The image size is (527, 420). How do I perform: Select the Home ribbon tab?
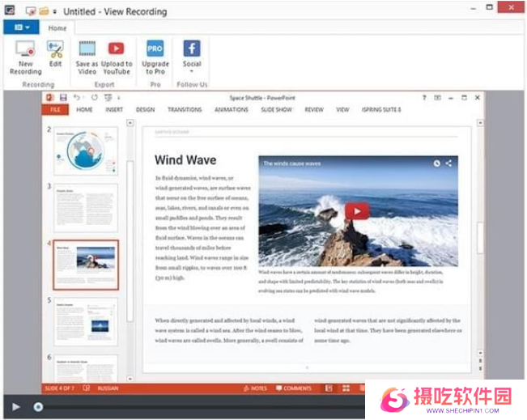(57, 28)
